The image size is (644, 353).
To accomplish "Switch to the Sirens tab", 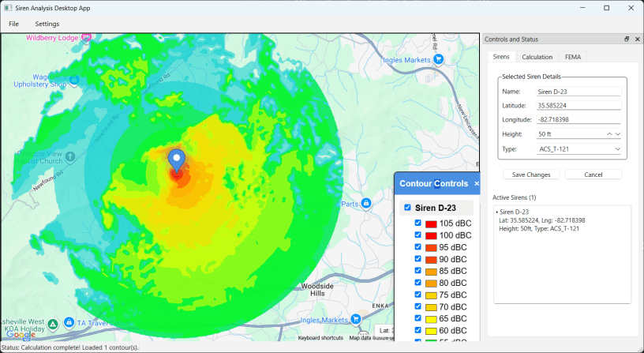I will click(x=501, y=57).
